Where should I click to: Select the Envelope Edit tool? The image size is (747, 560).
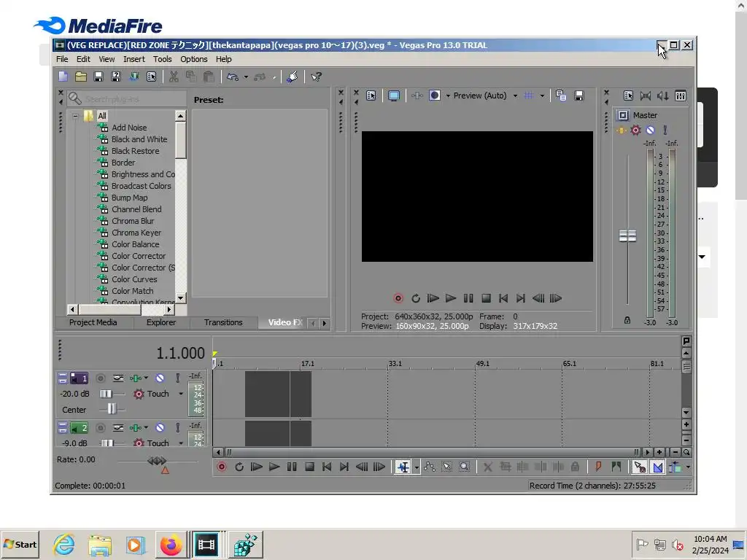(429, 467)
